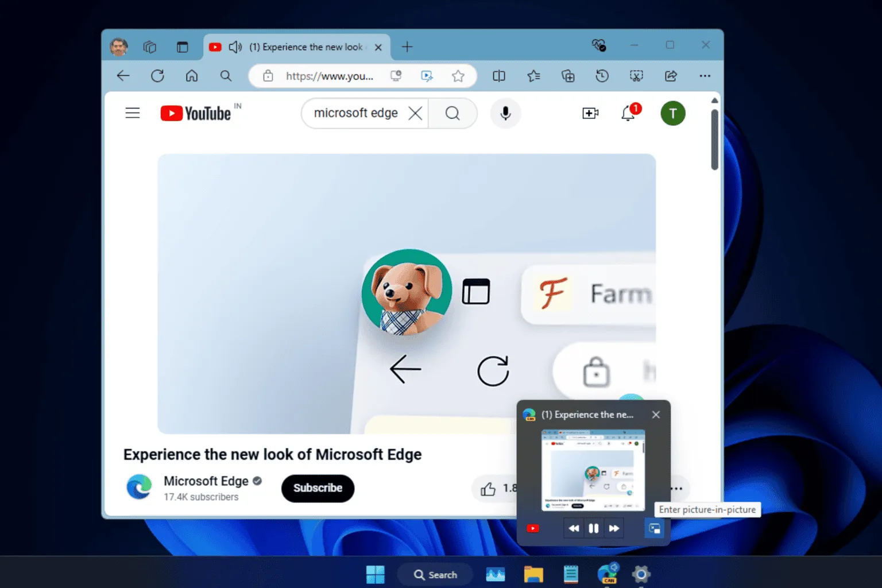The height and width of the screenshot is (588, 882).
Task: Open the Notepad app on the taskbar
Action: (x=571, y=574)
